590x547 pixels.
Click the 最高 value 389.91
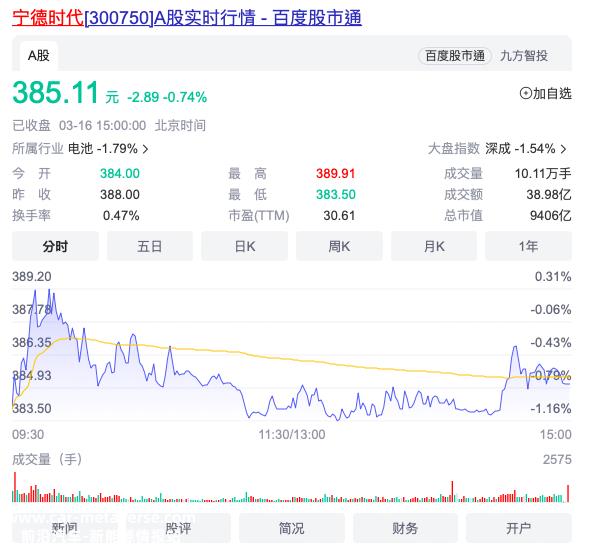click(x=336, y=173)
